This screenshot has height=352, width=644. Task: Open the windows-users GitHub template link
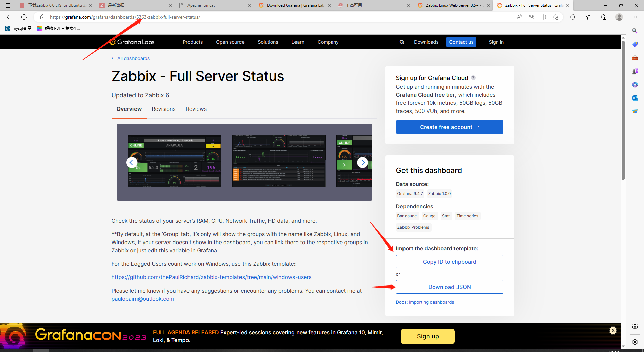[211, 277]
